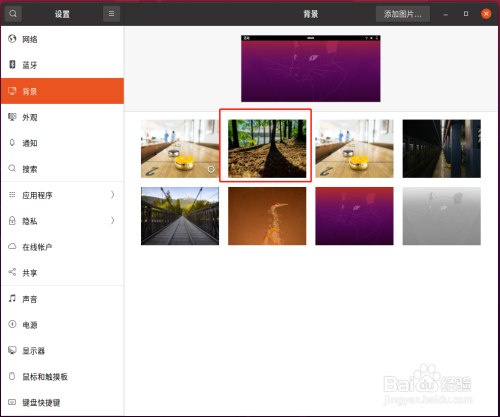Select the forest trees wallpaper thumbnail
The height and width of the screenshot is (417, 500).
[267, 148]
